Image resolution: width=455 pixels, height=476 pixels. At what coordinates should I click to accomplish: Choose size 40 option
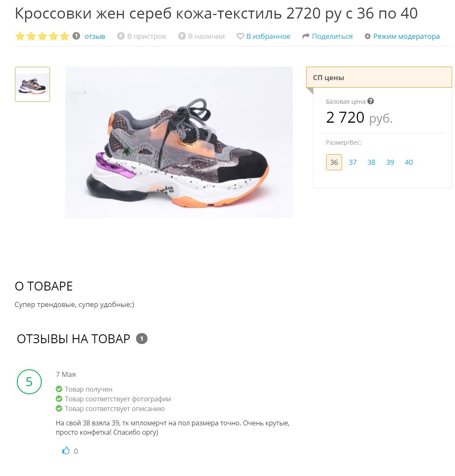tap(409, 162)
